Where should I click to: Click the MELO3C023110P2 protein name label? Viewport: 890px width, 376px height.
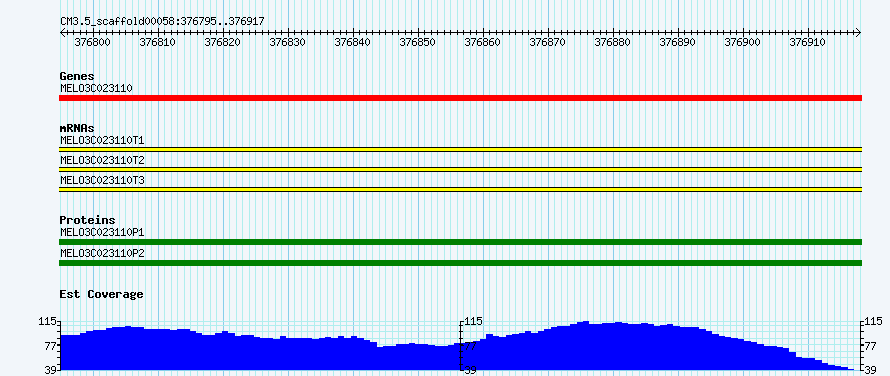click(102, 253)
